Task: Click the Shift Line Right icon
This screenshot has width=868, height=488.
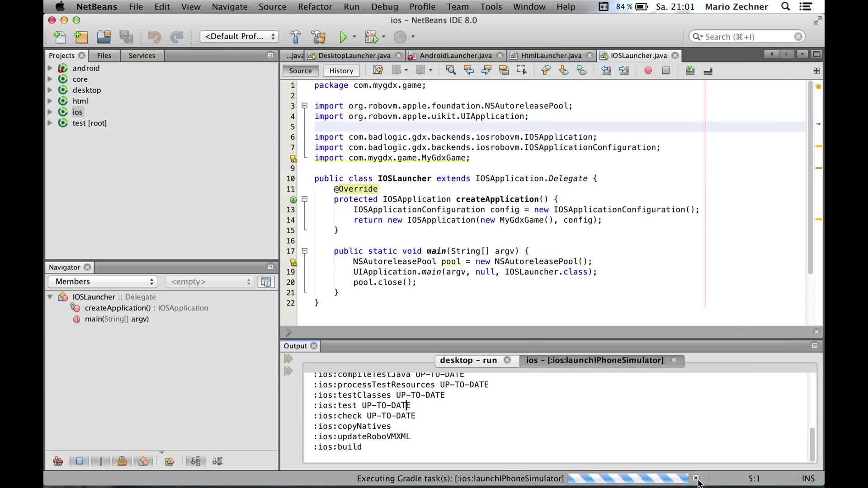Action: [624, 70]
